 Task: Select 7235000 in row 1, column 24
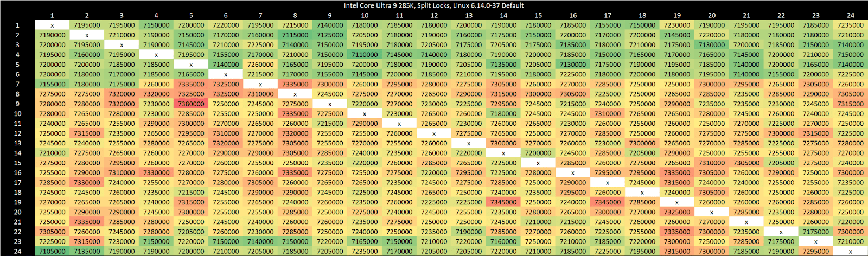pyautogui.click(x=851, y=25)
